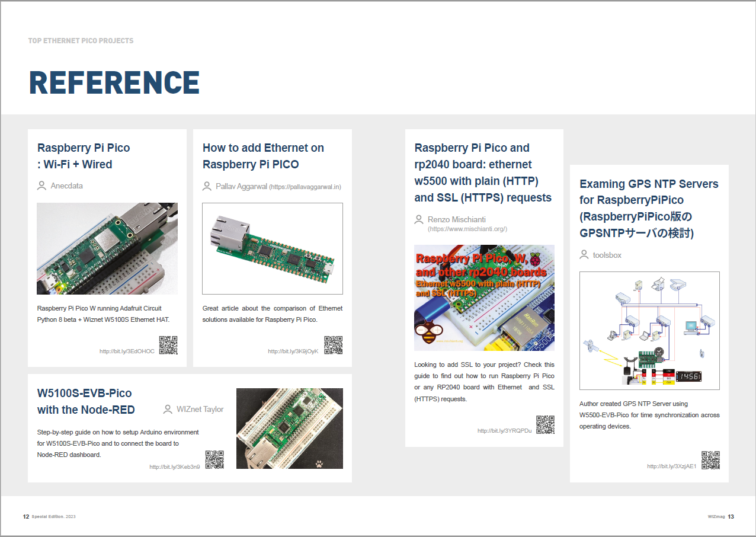
Task: Open the link http://bit.ly/3EdOHOC
Action: click(127, 351)
